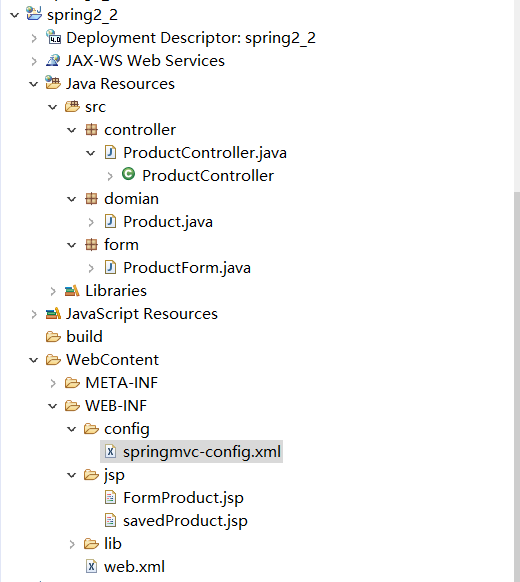Screen dimensions: 520x582
Task: Click the ProductController.java file icon
Action: (110, 153)
